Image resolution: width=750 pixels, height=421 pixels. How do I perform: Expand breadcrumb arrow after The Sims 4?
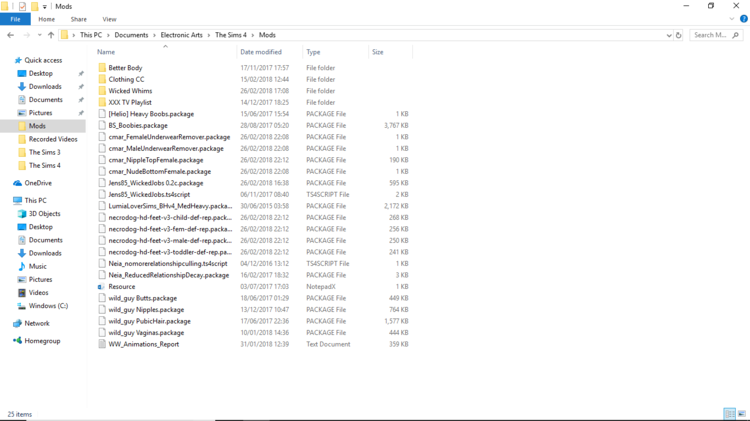253,35
